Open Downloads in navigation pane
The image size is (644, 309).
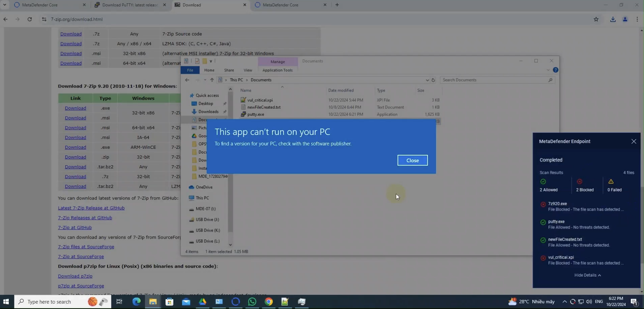(x=208, y=111)
